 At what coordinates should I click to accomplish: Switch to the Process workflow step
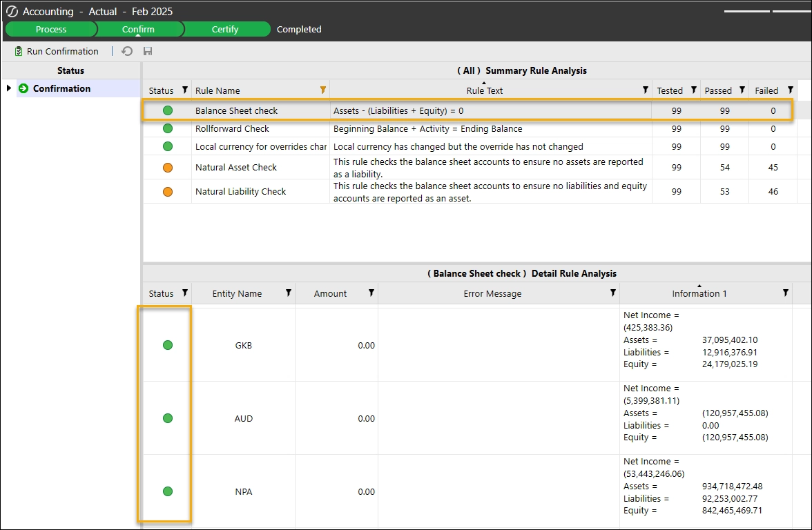(x=51, y=29)
